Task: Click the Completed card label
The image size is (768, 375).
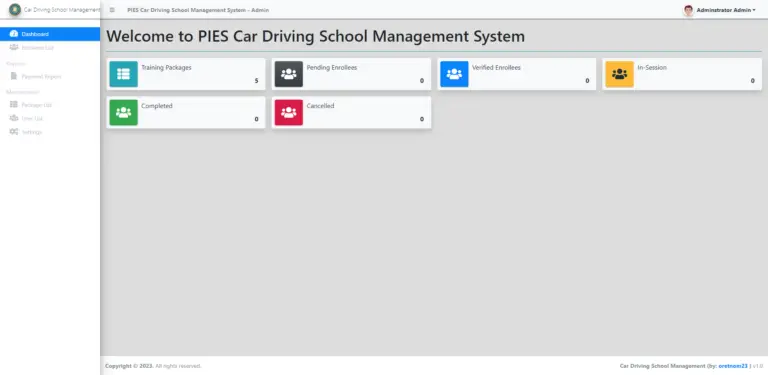Action: (157, 106)
